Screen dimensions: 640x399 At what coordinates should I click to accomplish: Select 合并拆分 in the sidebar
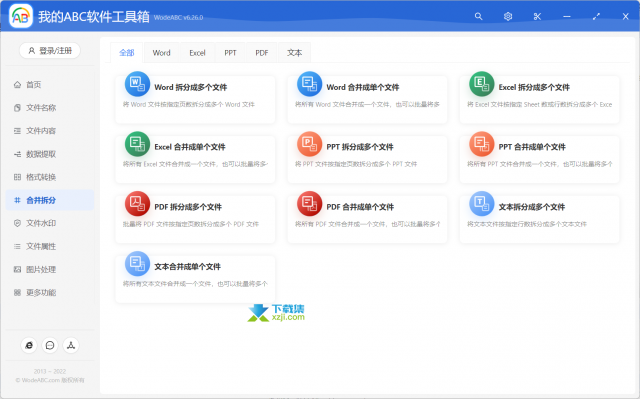[x=50, y=200]
